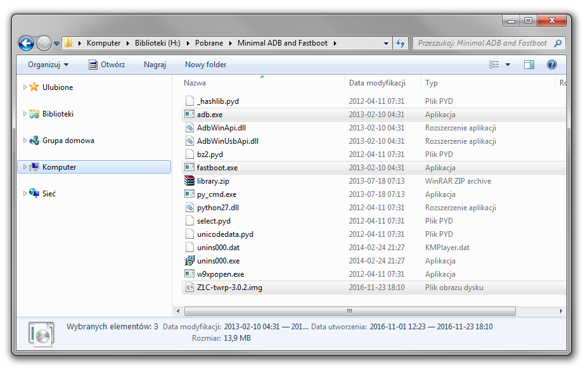Click the select.pyd file icon
The height and width of the screenshot is (373, 588).
(189, 221)
